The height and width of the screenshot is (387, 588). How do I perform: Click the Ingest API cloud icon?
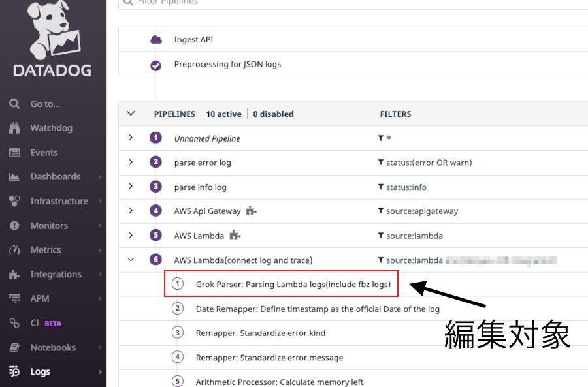click(x=156, y=39)
